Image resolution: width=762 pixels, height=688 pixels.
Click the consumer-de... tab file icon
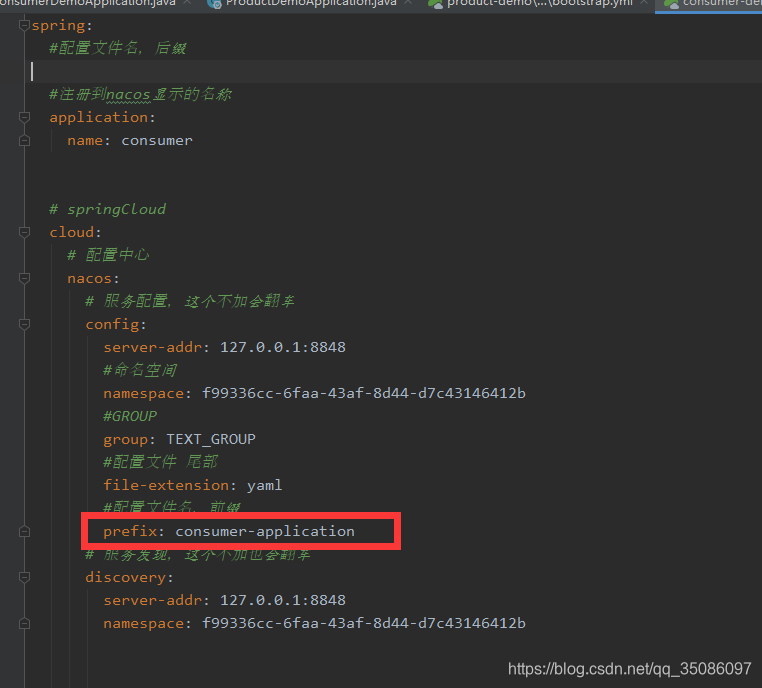pos(672,4)
